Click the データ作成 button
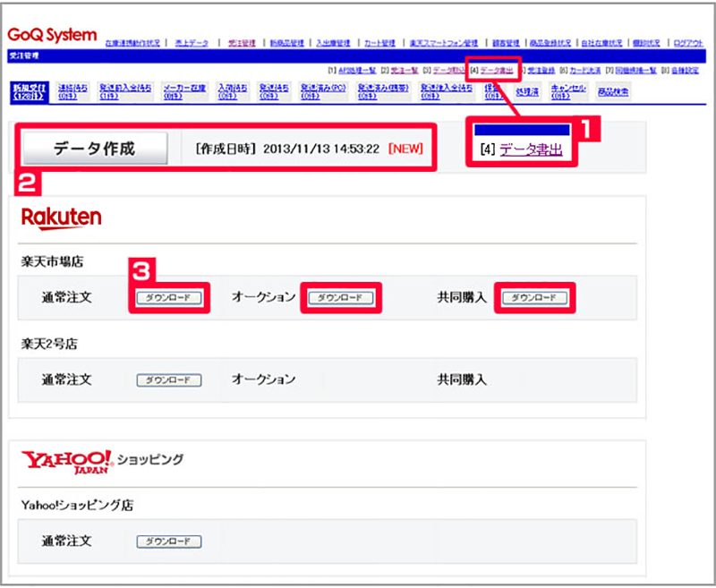716x588 pixels. click(x=95, y=149)
